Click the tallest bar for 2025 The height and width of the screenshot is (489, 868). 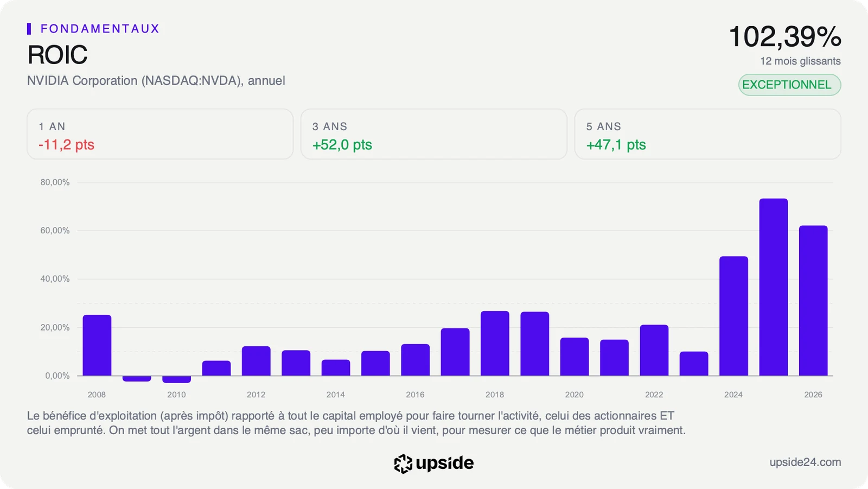(x=774, y=287)
